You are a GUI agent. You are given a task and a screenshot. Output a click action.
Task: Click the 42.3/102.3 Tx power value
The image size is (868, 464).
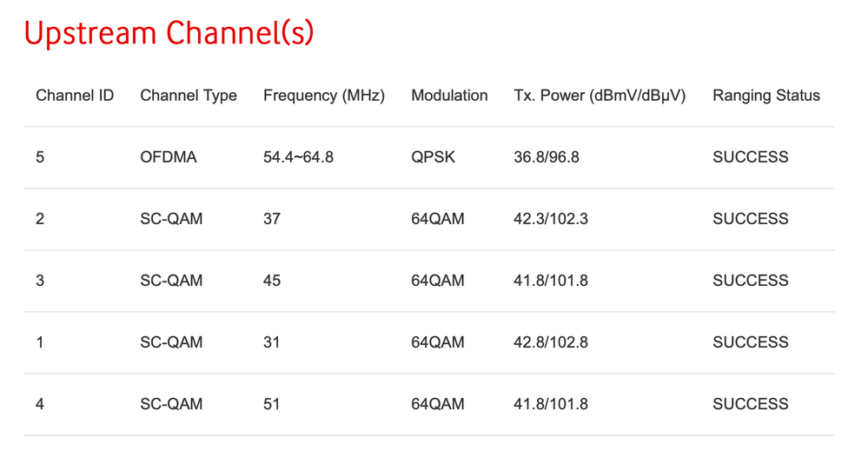551,219
